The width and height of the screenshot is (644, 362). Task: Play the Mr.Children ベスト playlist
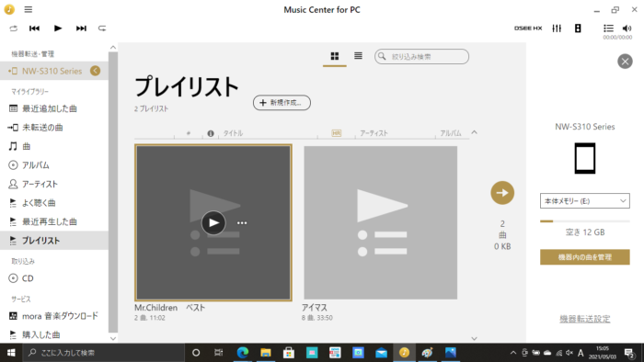coord(213,222)
